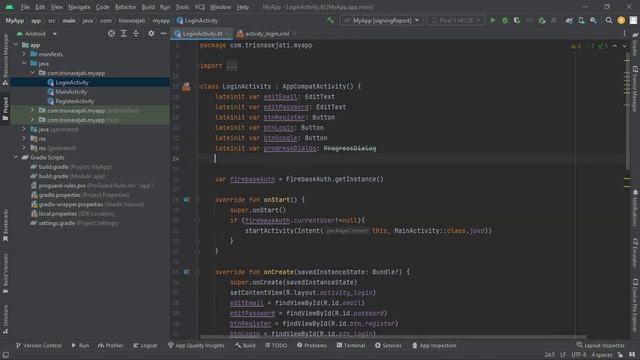Run the app with the green play icon
The image size is (640, 360).
[x=493, y=20]
